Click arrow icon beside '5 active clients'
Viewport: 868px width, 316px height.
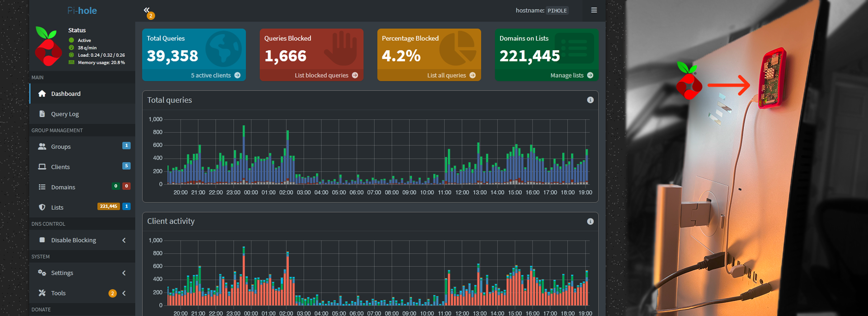(x=237, y=75)
